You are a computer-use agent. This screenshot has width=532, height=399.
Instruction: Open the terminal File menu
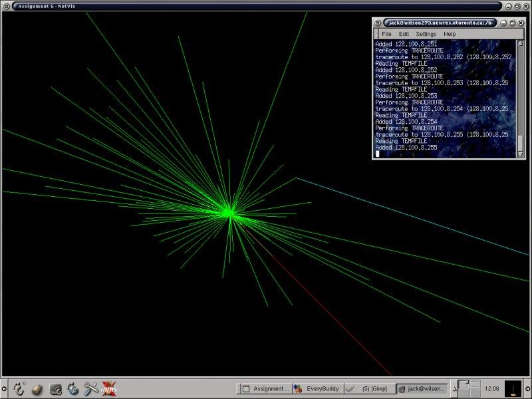(386, 34)
